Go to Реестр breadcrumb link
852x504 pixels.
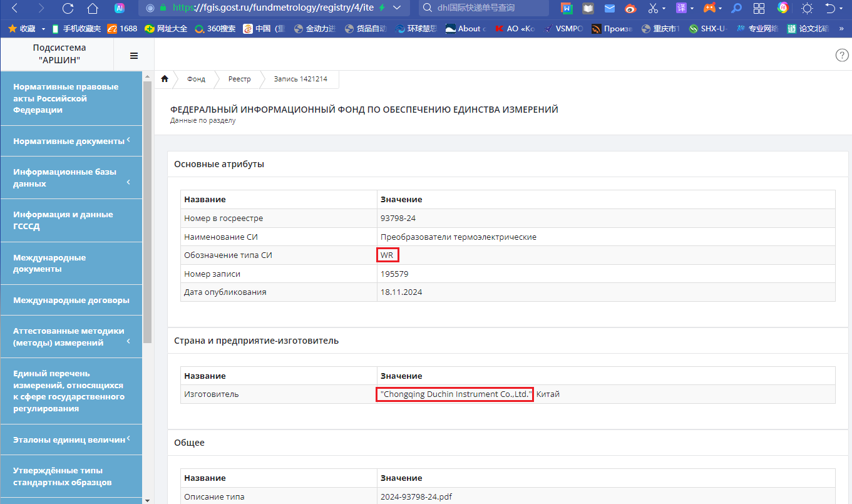click(239, 79)
